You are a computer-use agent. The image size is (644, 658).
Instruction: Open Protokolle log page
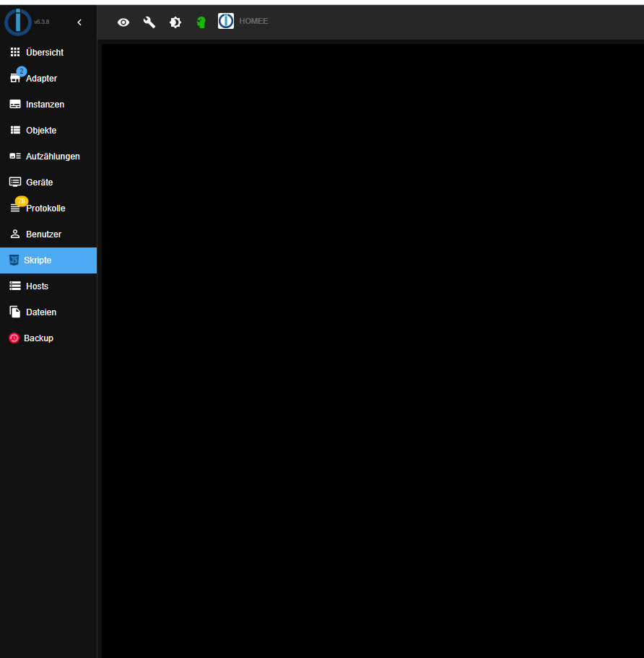click(48, 208)
